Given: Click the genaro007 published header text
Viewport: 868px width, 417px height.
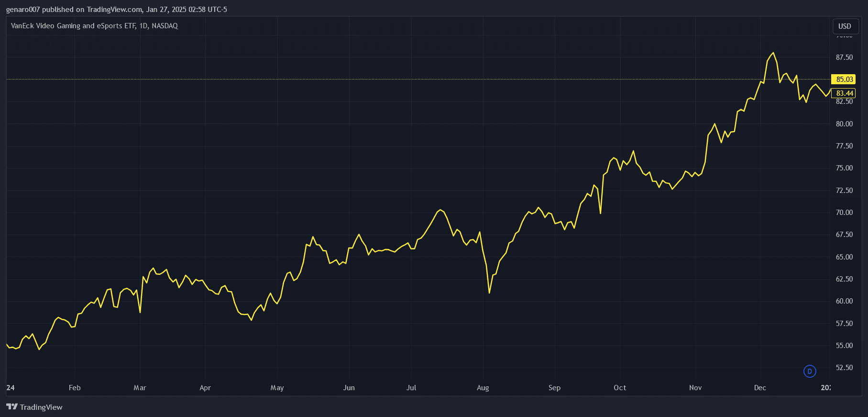Looking at the screenshot, I should pyautogui.click(x=116, y=10).
